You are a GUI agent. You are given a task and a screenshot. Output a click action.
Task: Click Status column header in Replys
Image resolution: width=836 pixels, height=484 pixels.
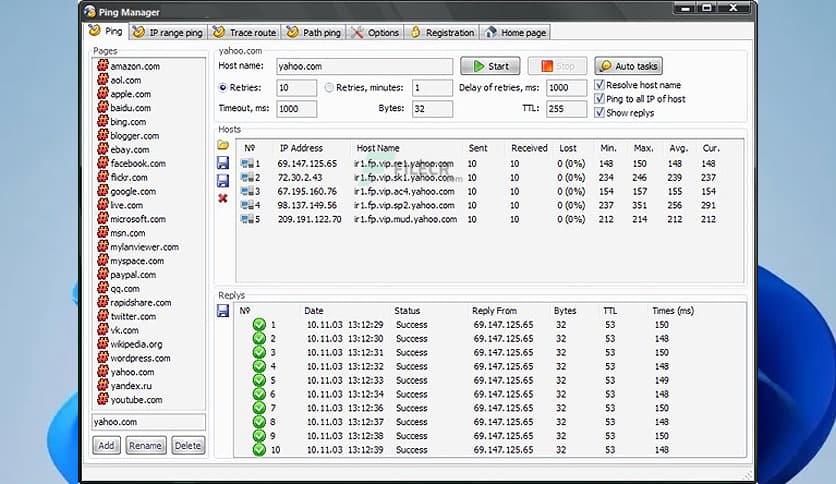tap(407, 310)
